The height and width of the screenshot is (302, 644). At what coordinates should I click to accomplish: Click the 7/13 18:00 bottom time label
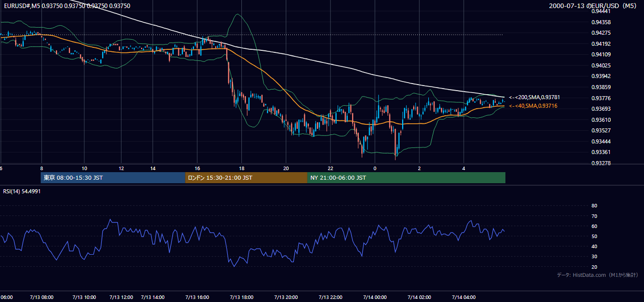click(241, 297)
